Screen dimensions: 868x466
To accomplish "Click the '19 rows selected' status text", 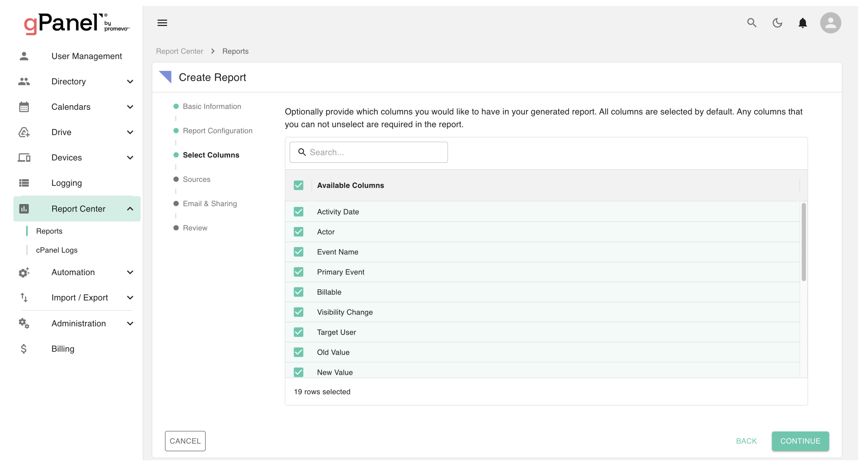I will [322, 391].
